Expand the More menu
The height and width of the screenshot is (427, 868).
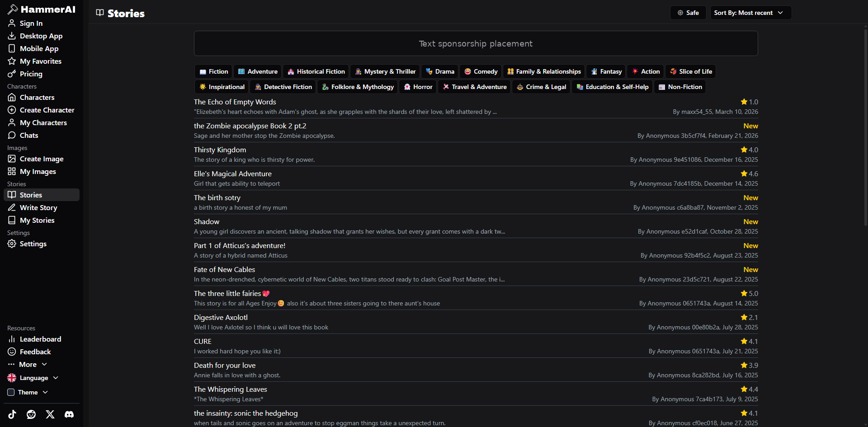point(28,364)
